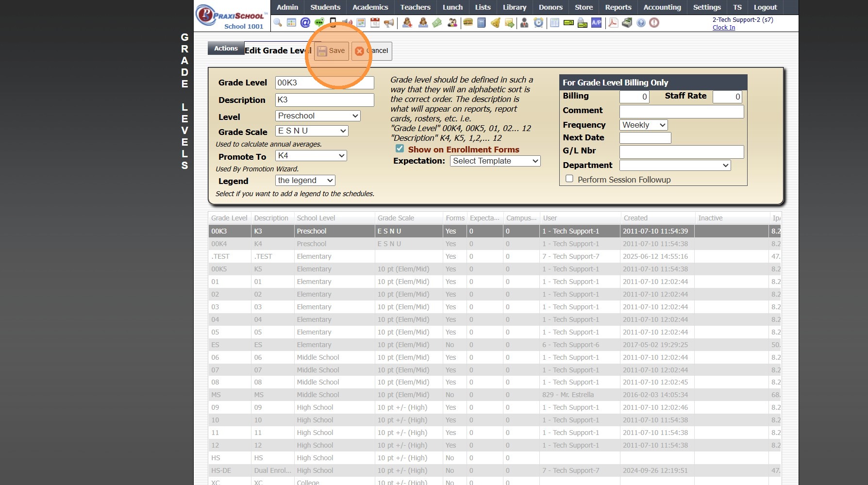The image size is (868, 485).
Task: Click the red PDF document icon
Action: tap(613, 23)
